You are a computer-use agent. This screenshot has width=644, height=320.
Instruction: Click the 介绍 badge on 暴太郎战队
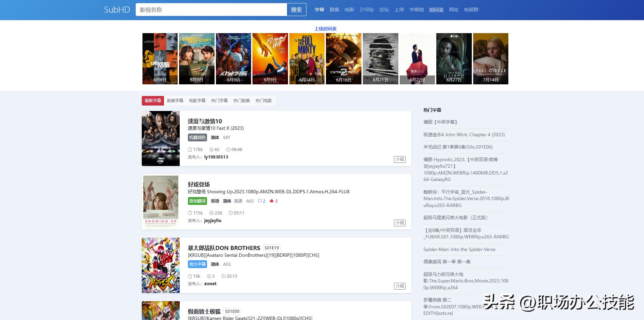[x=399, y=286]
